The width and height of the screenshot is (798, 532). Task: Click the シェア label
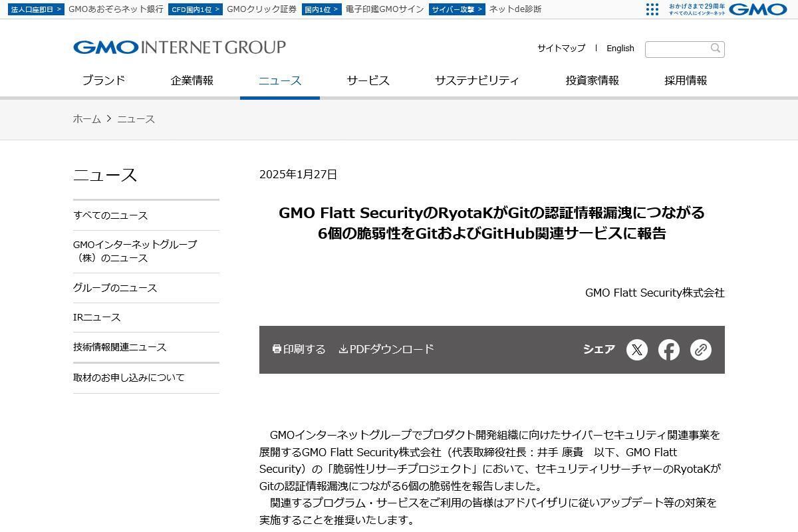click(599, 349)
